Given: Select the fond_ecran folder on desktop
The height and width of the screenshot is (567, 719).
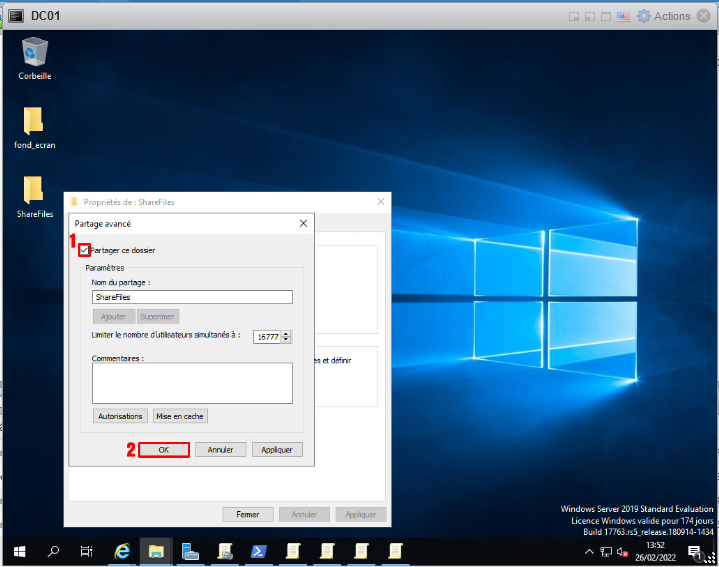Looking at the screenshot, I should coord(34,122).
